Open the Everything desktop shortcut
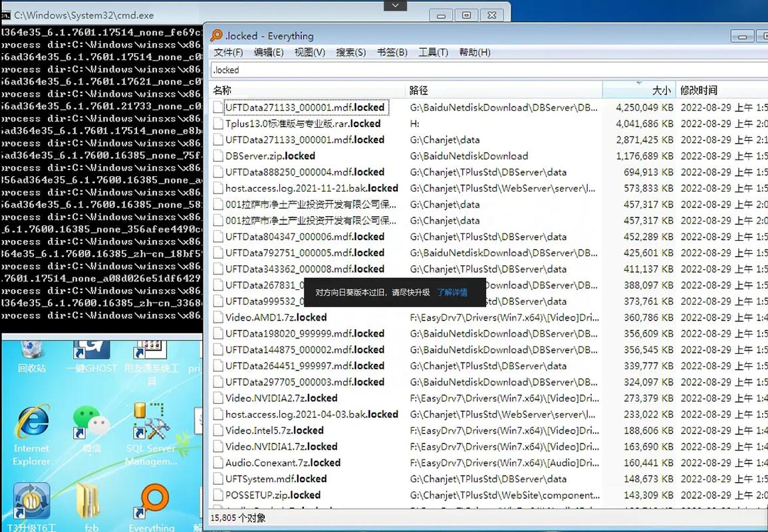 152,507
